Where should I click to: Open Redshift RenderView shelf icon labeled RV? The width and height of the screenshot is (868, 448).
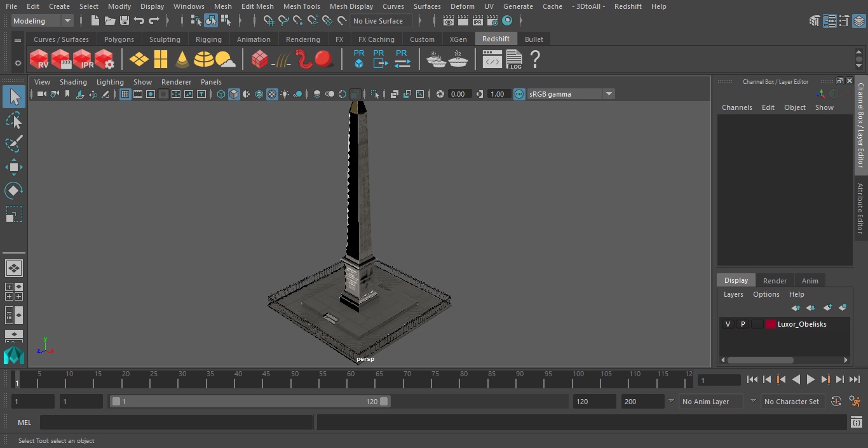(x=39, y=60)
